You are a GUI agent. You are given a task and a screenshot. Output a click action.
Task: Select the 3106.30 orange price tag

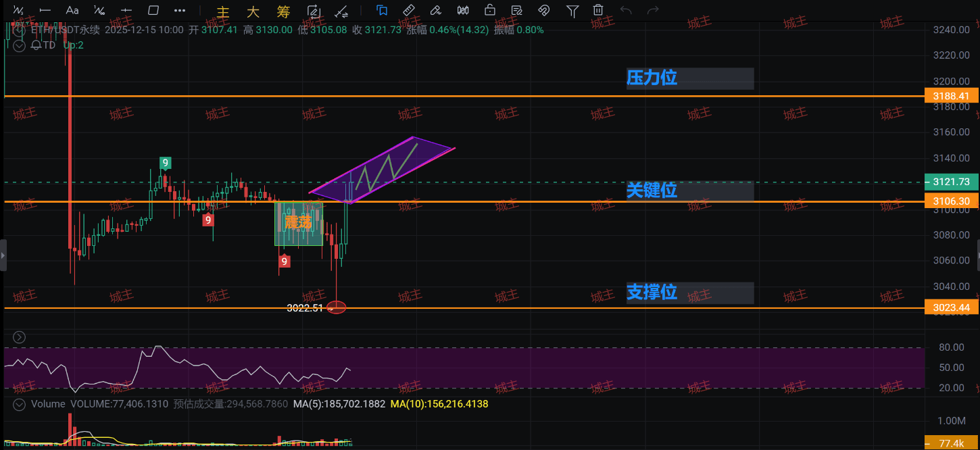[x=951, y=201]
